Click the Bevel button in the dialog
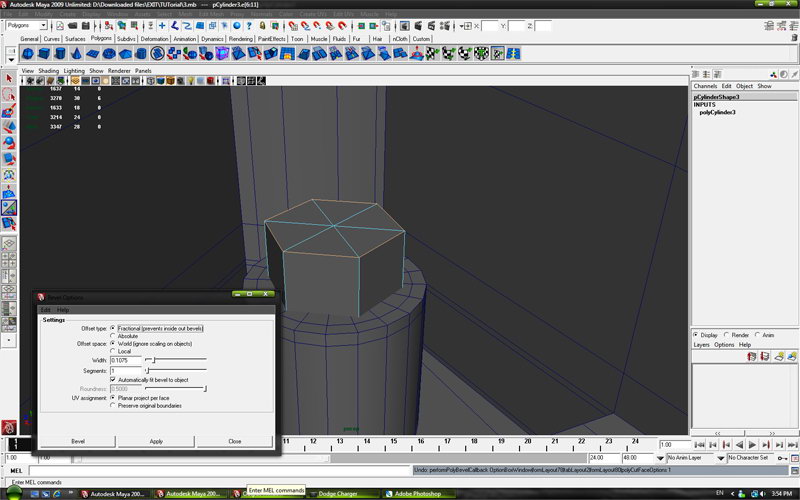Image resolution: width=800 pixels, height=500 pixels. point(78,441)
